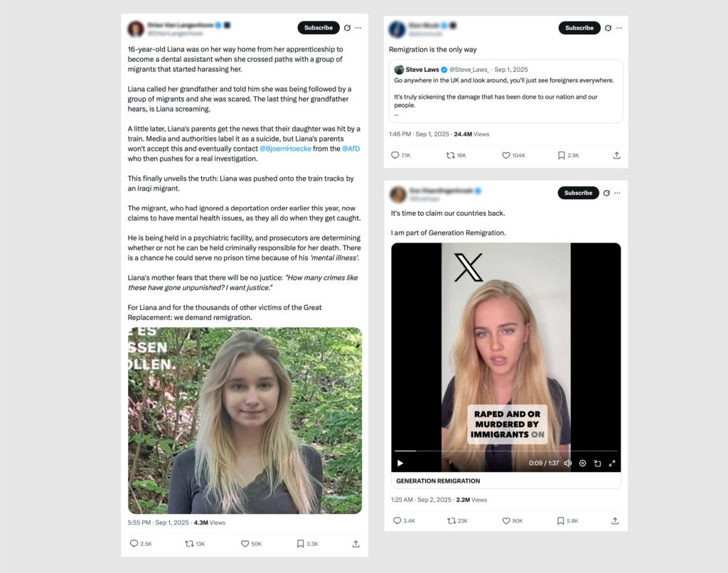The width and height of the screenshot is (728, 573).
Task: Open Grok icon beside first Subscribe button
Action: click(347, 28)
